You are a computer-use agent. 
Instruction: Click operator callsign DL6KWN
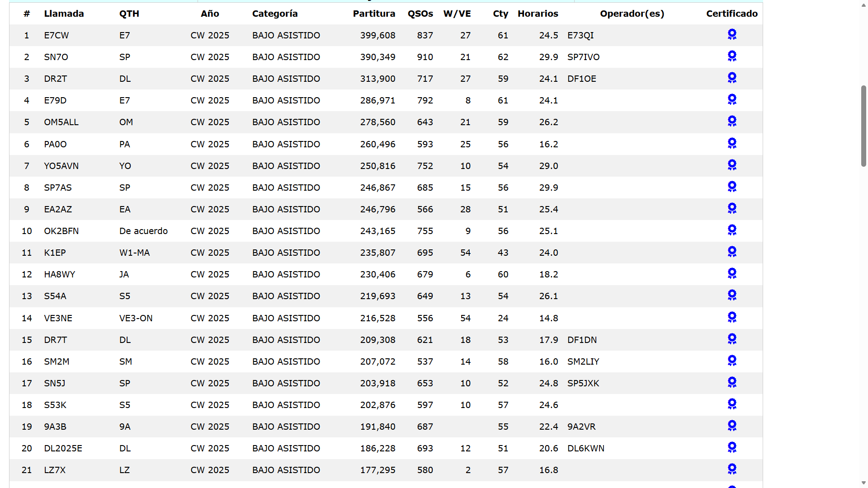[585, 448]
